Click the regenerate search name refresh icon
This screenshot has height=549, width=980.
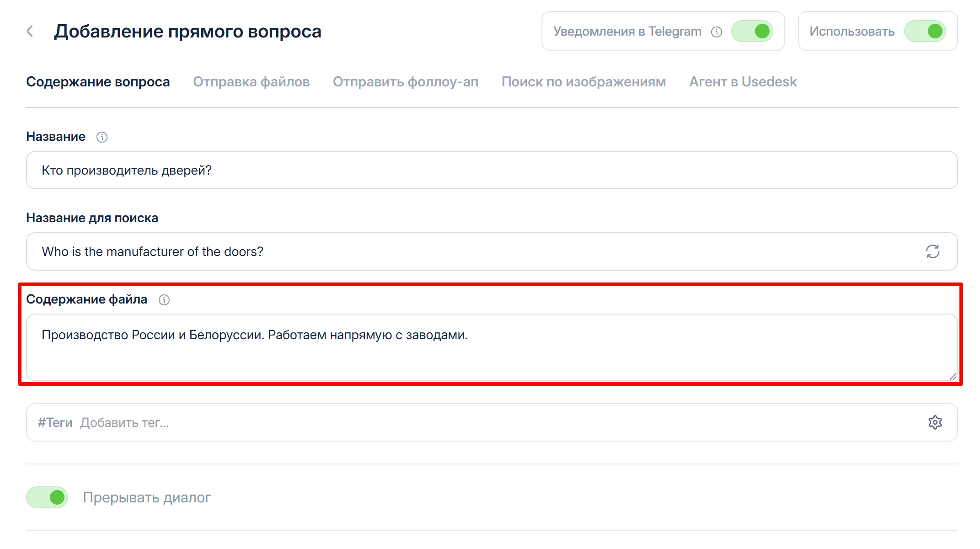(932, 251)
